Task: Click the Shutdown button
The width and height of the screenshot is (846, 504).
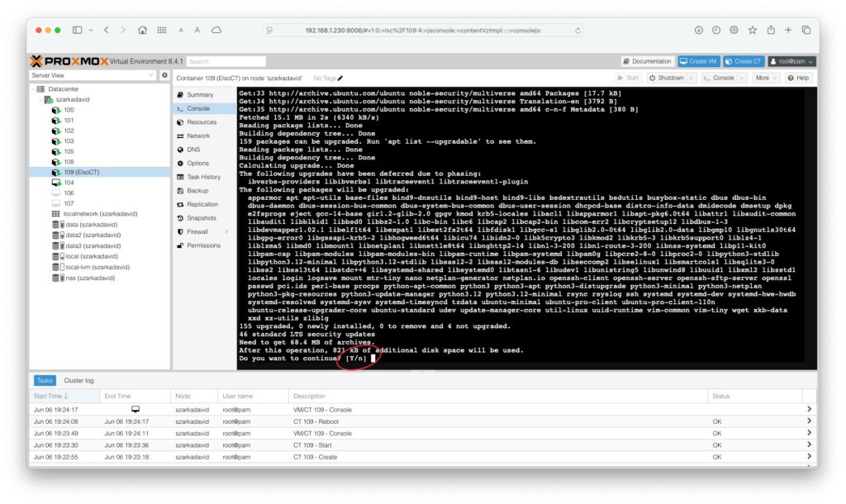Action: [667, 78]
